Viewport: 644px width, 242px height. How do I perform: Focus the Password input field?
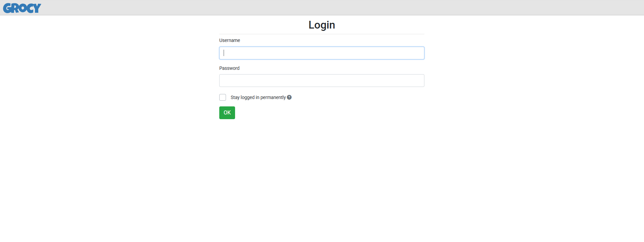click(x=322, y=81)
